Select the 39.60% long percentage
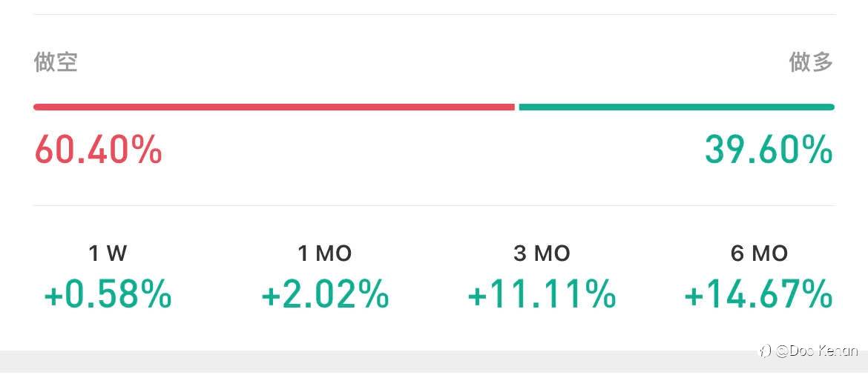The width and height of the screenshot is (868, 375). 769,150
